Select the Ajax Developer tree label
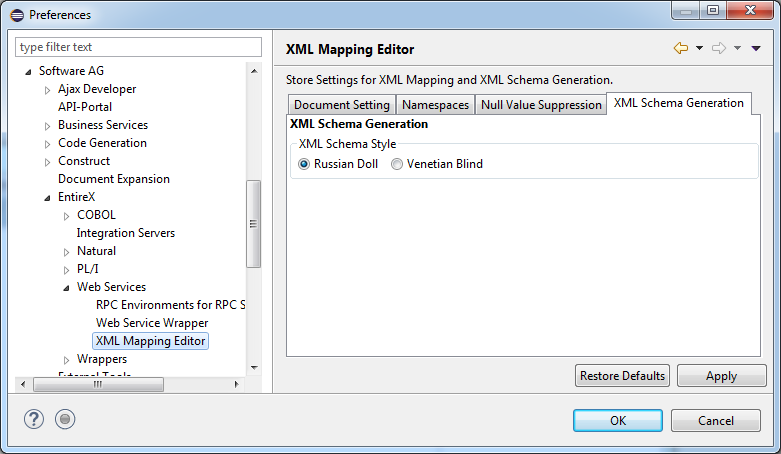 pos(97,89)
